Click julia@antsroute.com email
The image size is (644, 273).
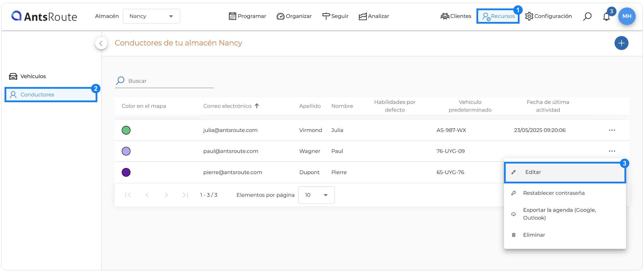(x=230, y=130)
